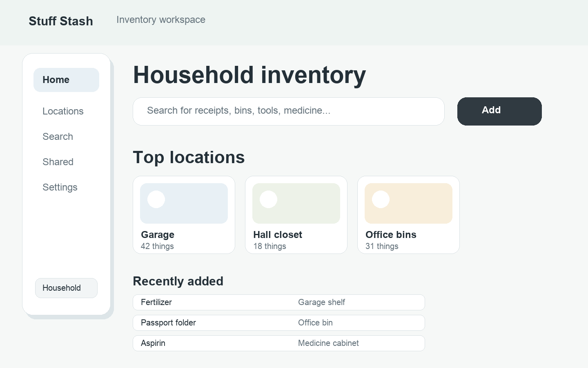Click the Stuff Stash logo title

point(61,21)
